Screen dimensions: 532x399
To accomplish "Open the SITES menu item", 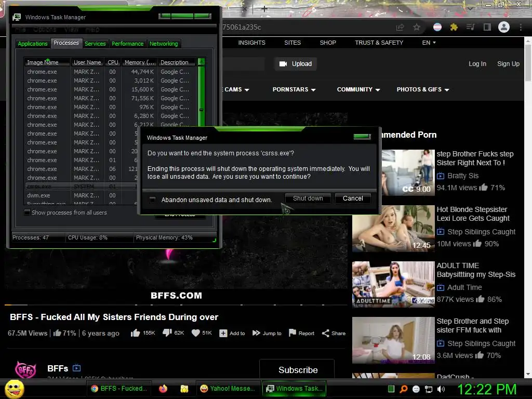I will [292, 43].
